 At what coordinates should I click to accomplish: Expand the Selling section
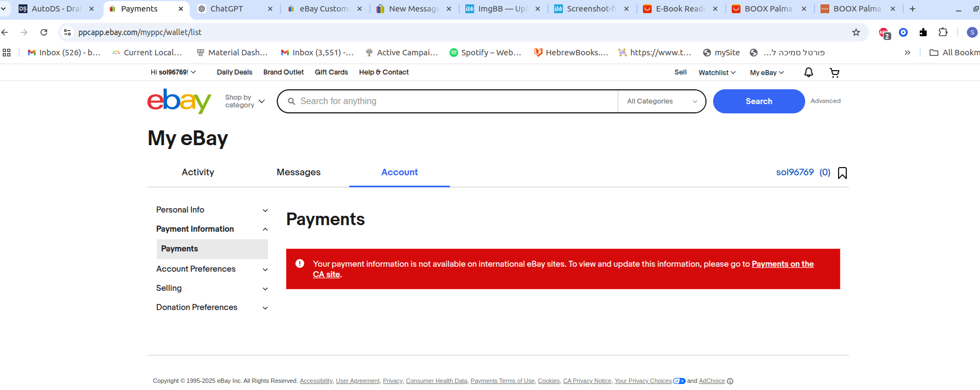pos(212,288)
